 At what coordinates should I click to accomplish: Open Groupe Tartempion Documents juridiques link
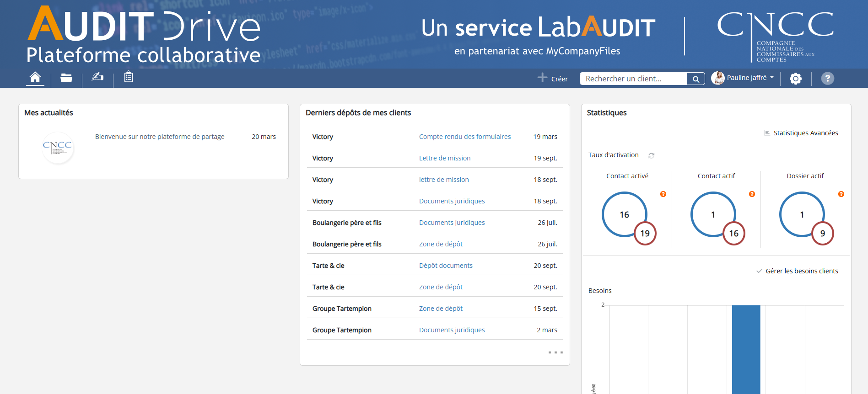452,330
